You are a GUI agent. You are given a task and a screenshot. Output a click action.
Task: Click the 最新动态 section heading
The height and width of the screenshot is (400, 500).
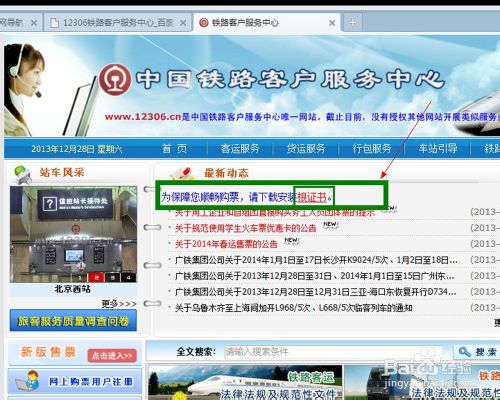pyautogui.click(x=226, y=173)
